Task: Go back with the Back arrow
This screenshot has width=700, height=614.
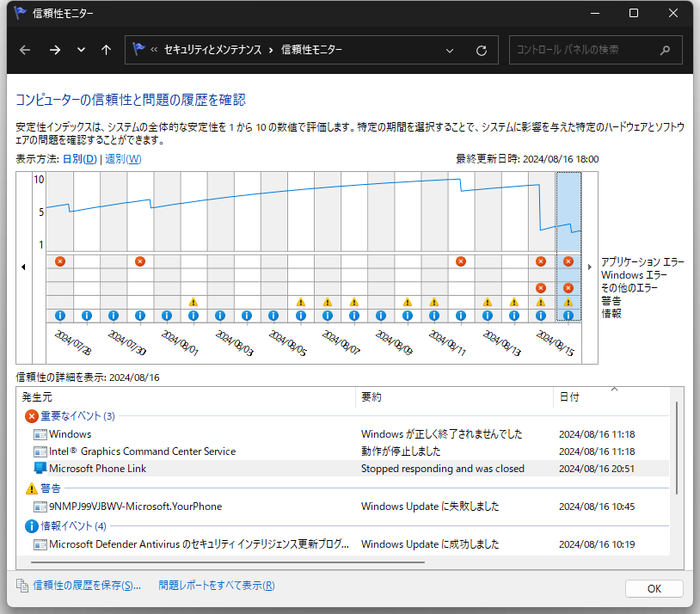Action: point(25,50)
